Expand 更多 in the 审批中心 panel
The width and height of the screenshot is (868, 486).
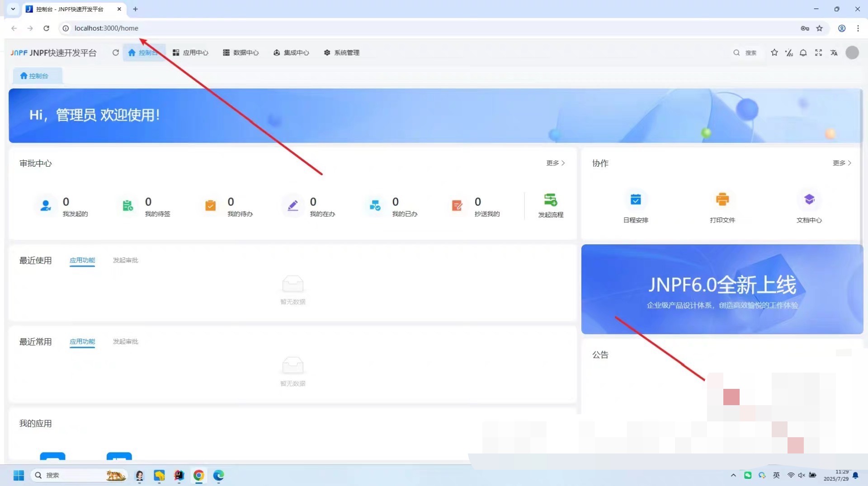(x=556, y=163)
